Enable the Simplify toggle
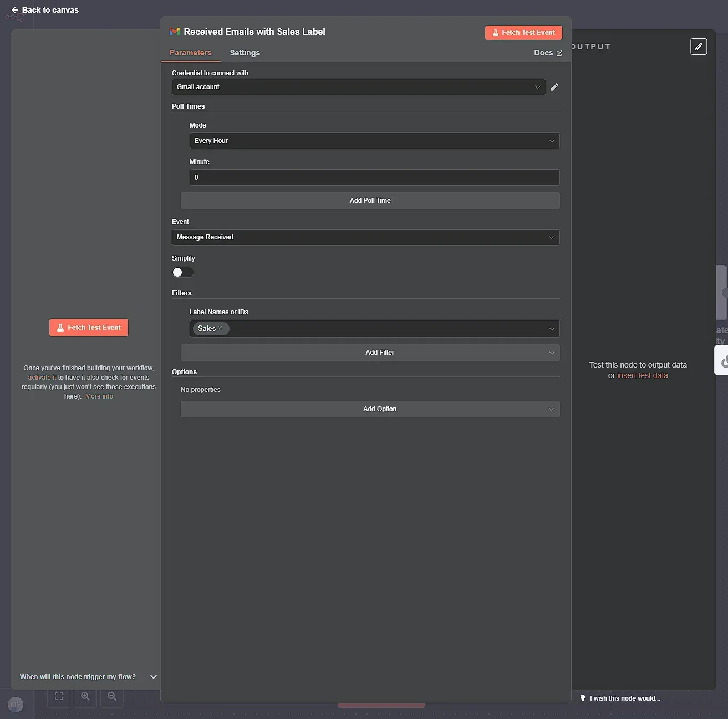 183,272
